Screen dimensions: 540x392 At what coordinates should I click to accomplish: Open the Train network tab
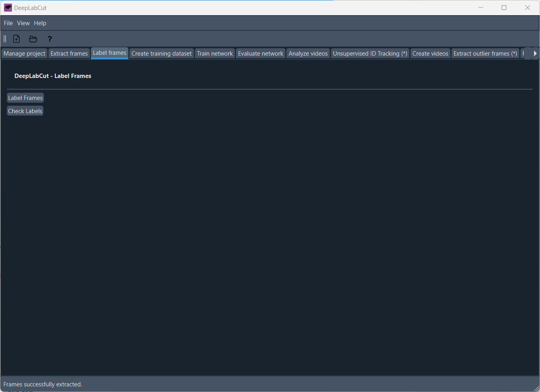tap(215, 54)
